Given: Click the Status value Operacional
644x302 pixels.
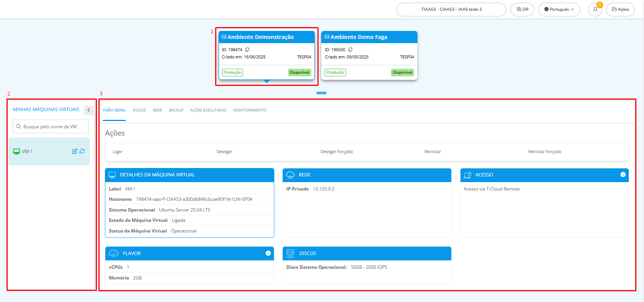Looking at the screenshot, I should [x=184, y=231].
